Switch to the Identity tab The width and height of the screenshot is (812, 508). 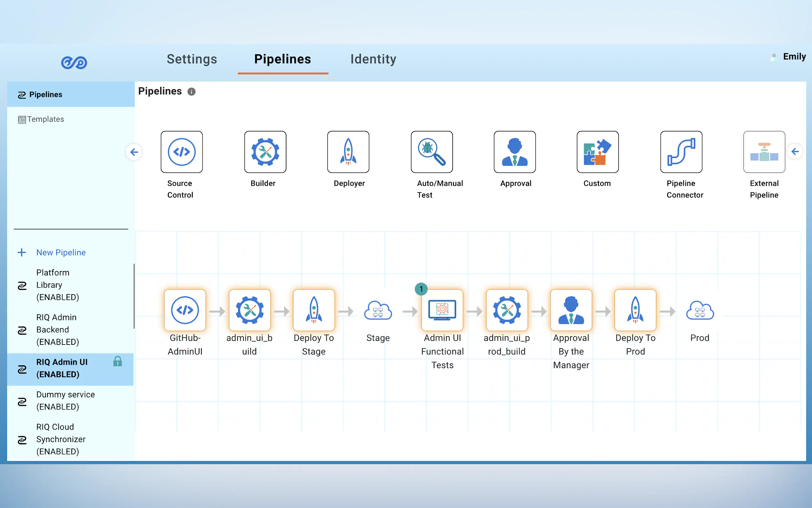[x=373, y=59]
